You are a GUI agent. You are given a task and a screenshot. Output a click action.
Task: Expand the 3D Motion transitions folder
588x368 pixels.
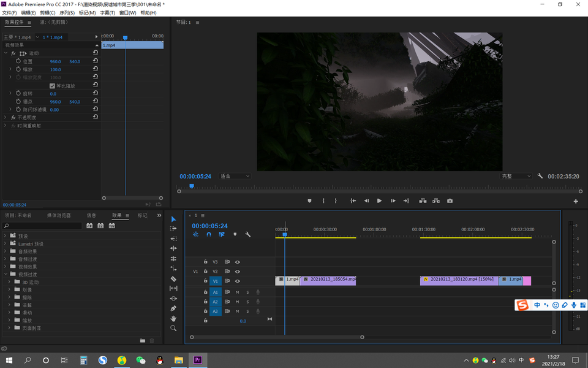click(9, 282)
